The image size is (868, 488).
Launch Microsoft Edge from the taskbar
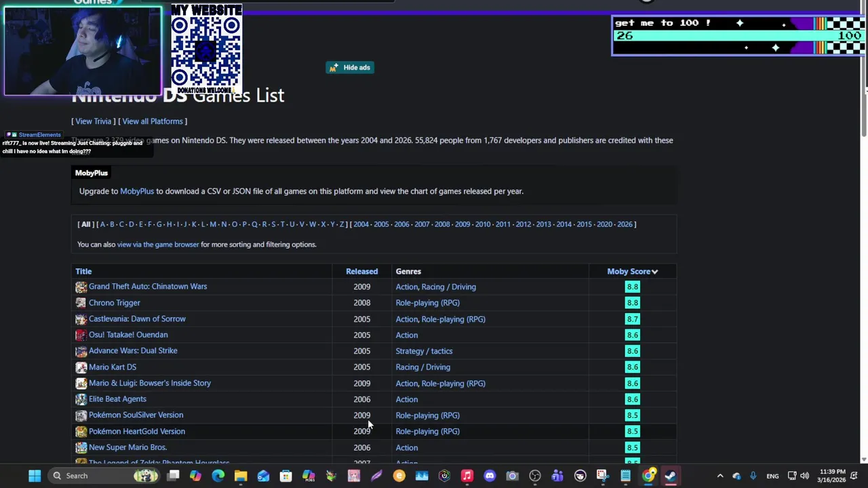pyautogui.click(x=218, y=476)
